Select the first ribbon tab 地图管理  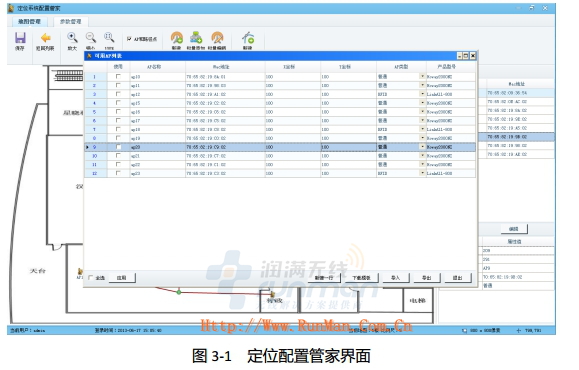[30, 22]
